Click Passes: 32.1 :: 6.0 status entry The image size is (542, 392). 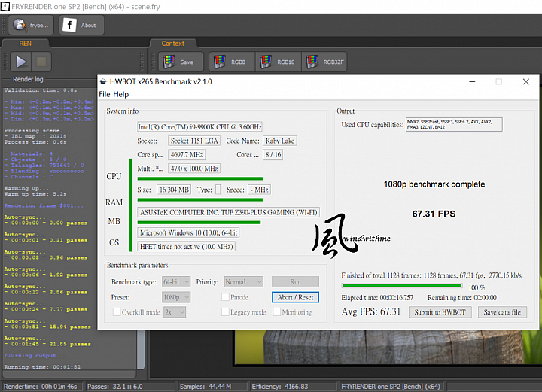tap(114, 387)
